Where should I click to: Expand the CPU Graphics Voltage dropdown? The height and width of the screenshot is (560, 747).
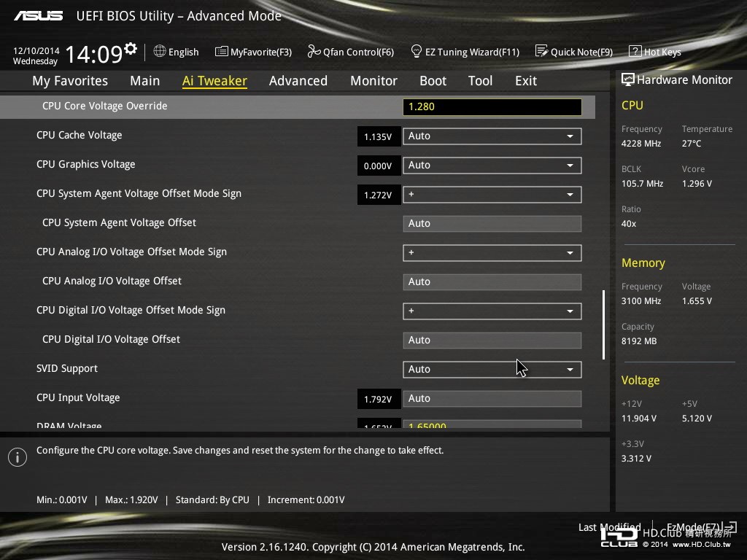tap(492, 166)
